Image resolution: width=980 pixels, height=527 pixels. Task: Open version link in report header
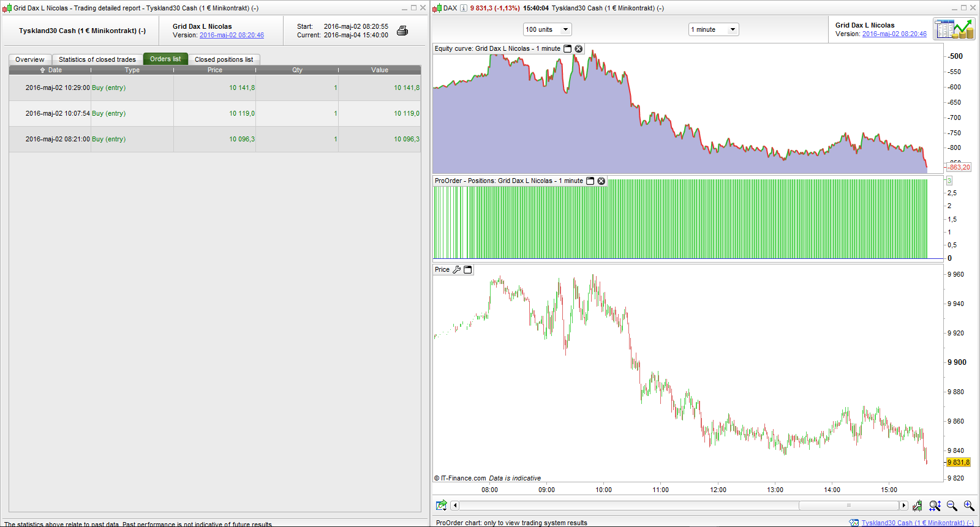tap(232, 35)
